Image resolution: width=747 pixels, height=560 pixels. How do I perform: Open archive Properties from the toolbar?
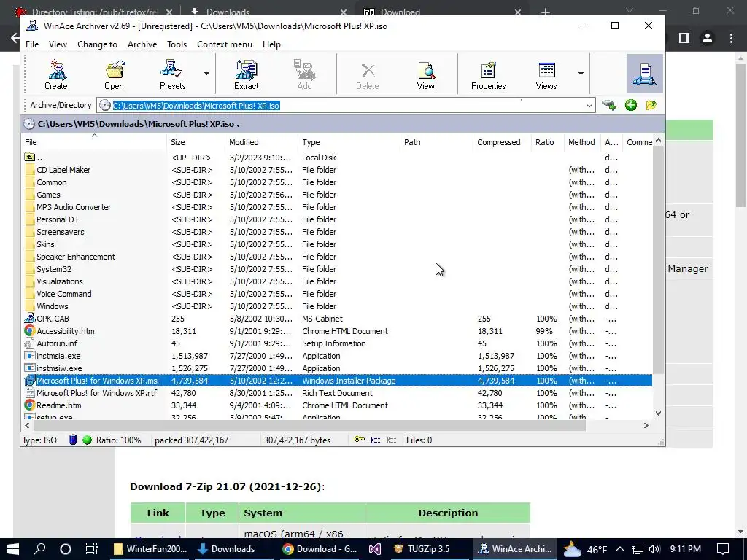[488, 74]
